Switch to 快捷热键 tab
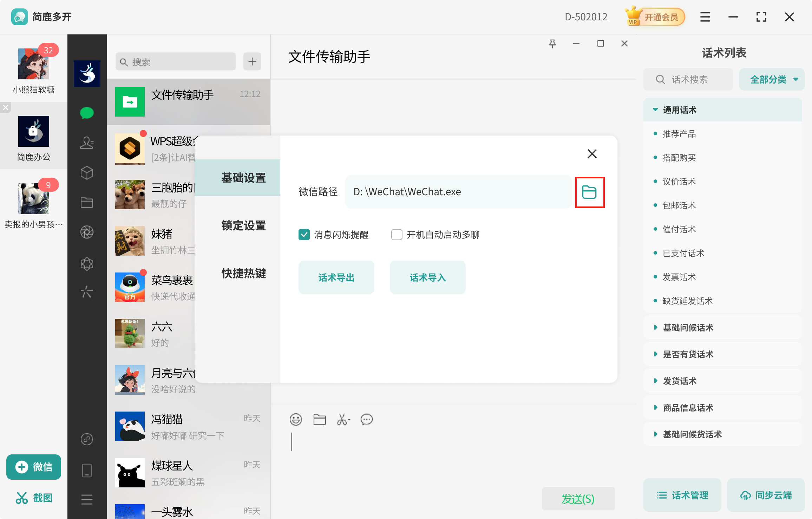Screen dimensions: 812x519 coord(243,273)
